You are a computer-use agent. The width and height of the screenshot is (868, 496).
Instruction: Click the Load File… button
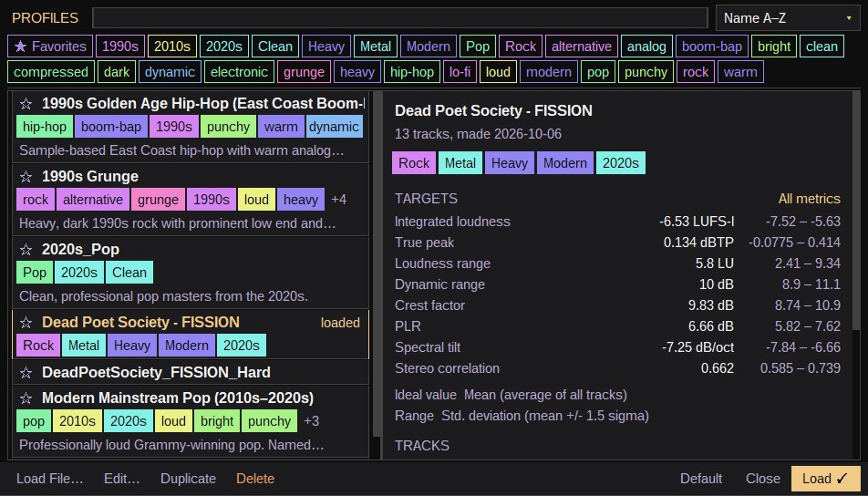pos(50,479)
